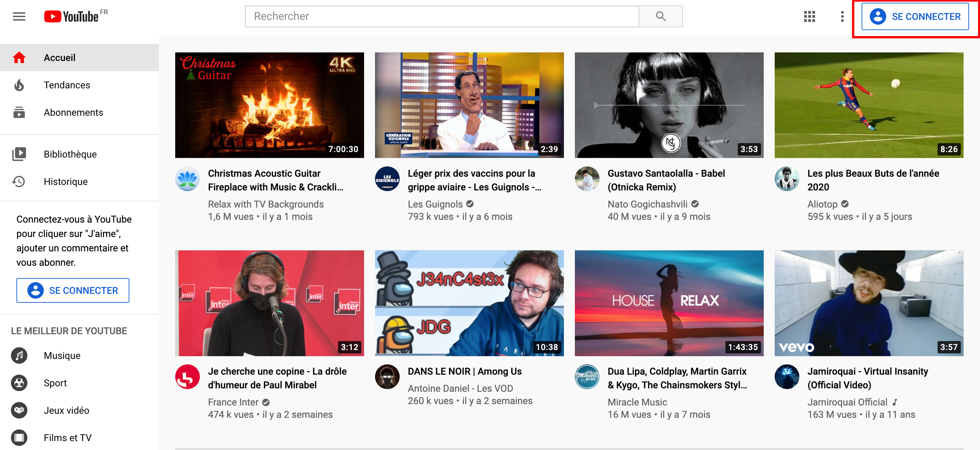Screen dimensions: 980x450
Task: Open Les Guignols channel name link
Action: [x=435, y=204]
